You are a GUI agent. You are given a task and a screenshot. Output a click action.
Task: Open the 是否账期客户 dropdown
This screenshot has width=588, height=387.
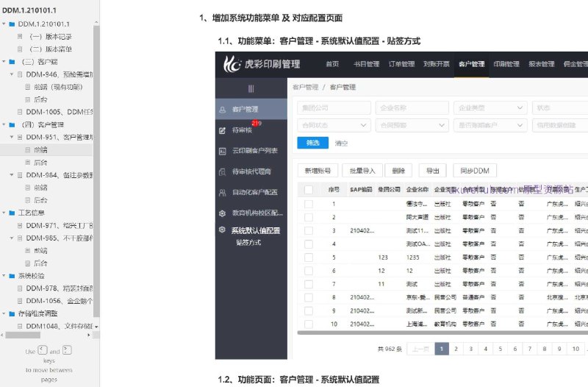click(x=490, y=125)
